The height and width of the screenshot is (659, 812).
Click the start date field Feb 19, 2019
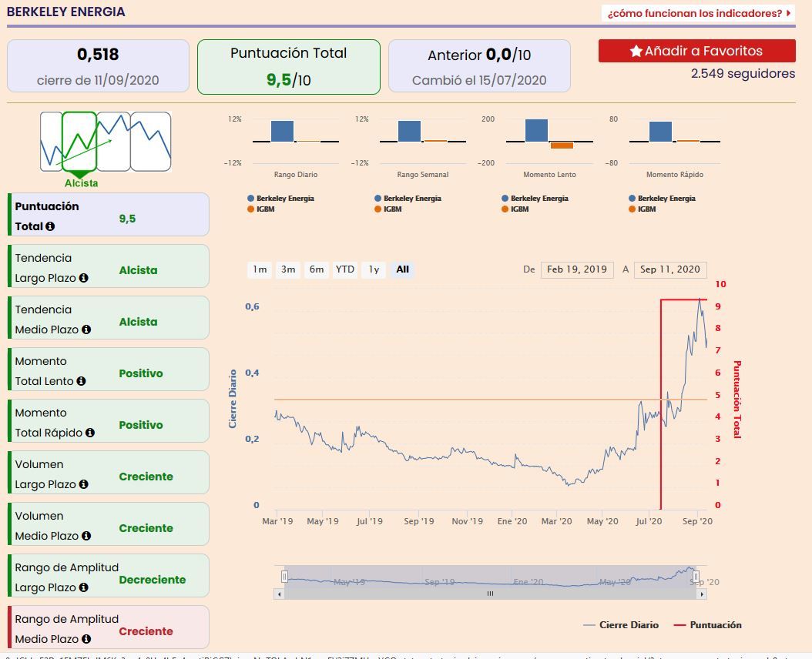click(x=577, y=269)
